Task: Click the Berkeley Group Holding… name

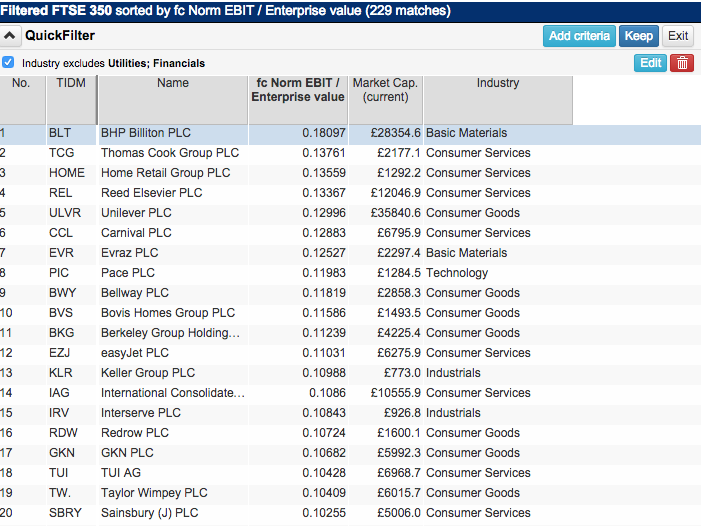Action: 170,333
